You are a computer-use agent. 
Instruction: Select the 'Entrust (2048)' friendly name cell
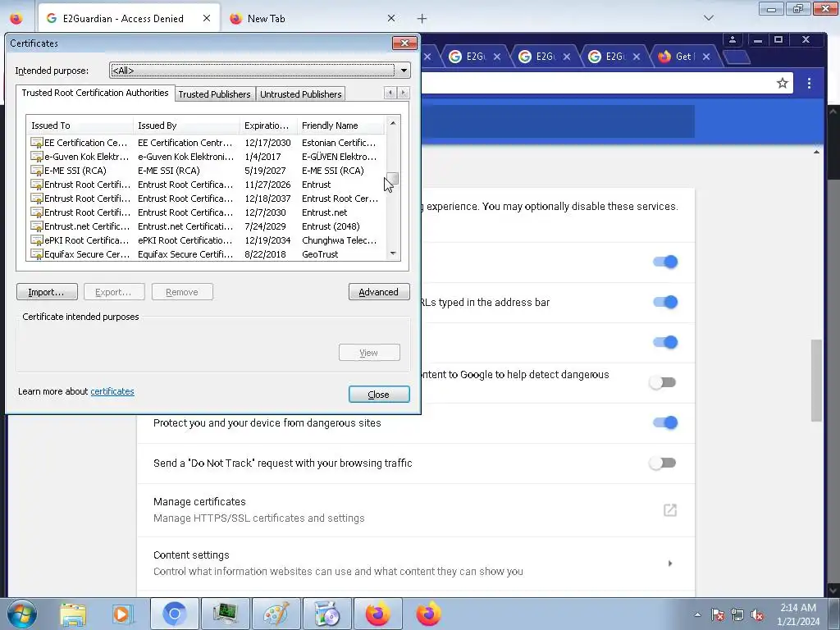[331, 226]
